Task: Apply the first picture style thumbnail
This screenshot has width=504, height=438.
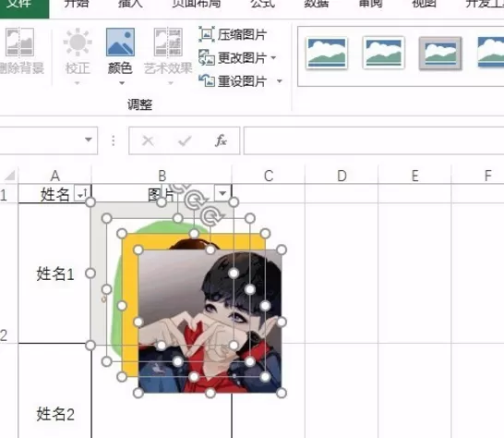Action: (x=327, y=53)
